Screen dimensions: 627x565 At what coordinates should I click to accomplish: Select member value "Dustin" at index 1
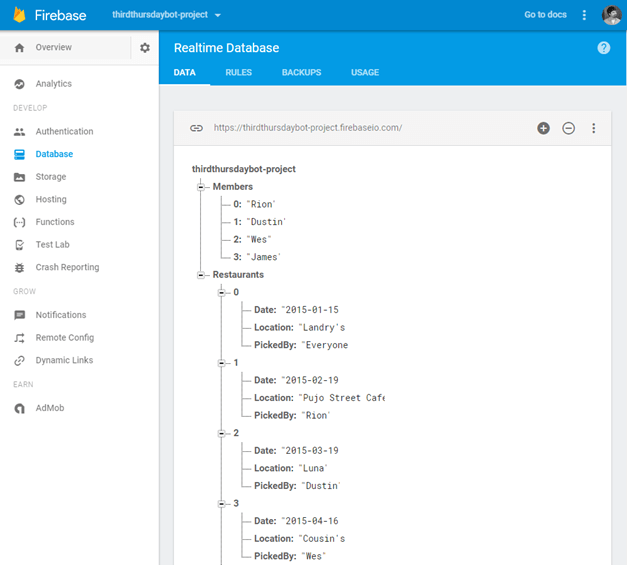tap(266, 222)
